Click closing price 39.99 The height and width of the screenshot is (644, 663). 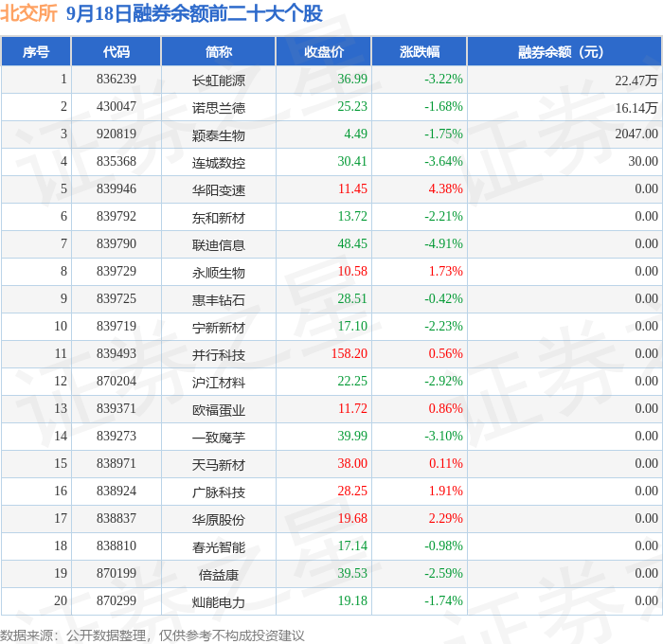coord(352,437)
